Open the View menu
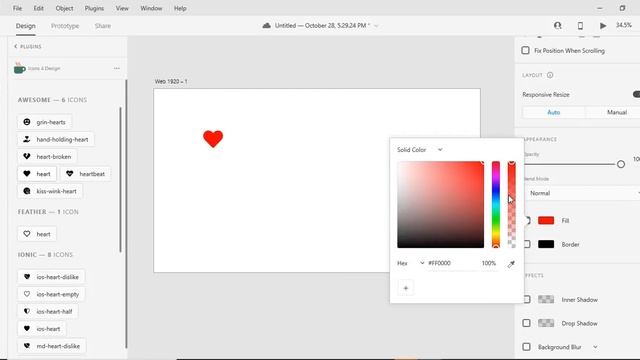The height and width of the screenshot is (360, 640). (122, 8)
